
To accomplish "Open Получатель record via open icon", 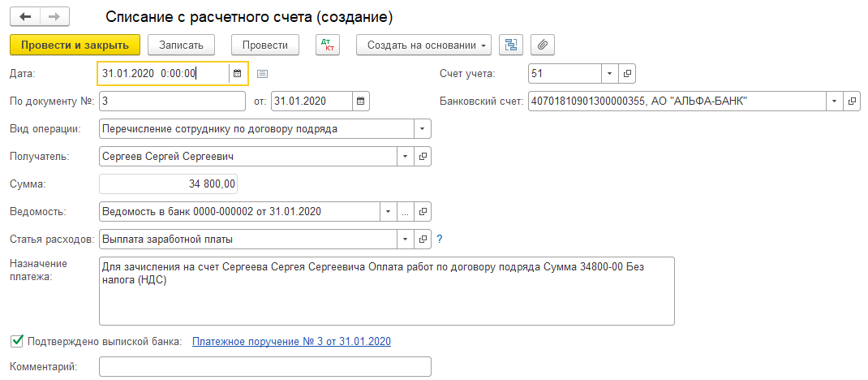I will coord(423,156).
